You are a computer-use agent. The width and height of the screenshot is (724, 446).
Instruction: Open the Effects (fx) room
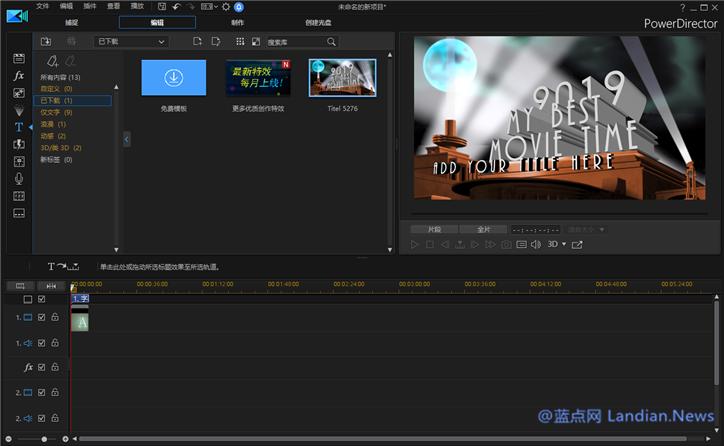click(19, 75)
